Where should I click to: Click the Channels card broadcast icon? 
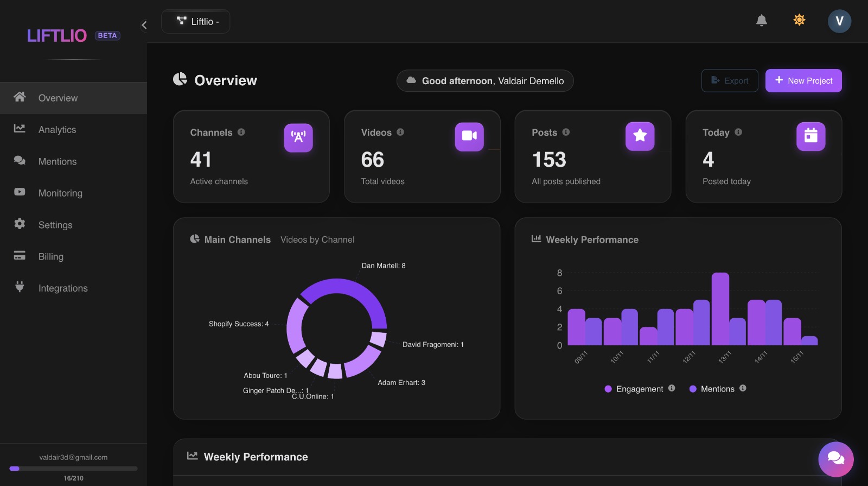pyautogui.click(x=298, y=137)
